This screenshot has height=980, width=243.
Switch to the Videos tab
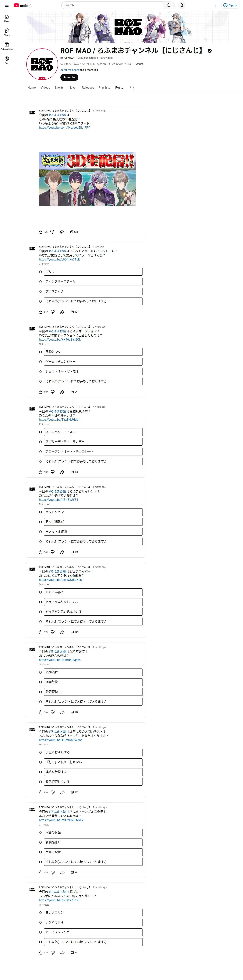pos(45,87)
